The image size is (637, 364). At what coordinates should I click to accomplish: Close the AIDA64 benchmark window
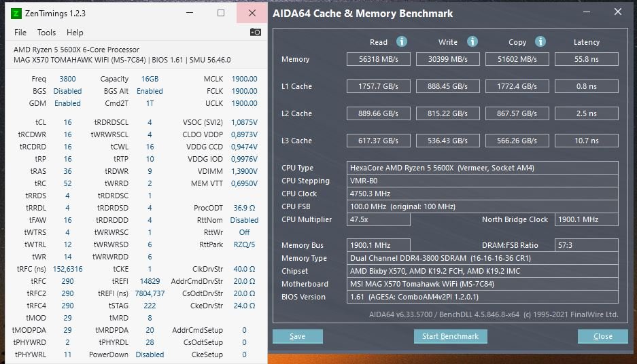click(617, 12)
